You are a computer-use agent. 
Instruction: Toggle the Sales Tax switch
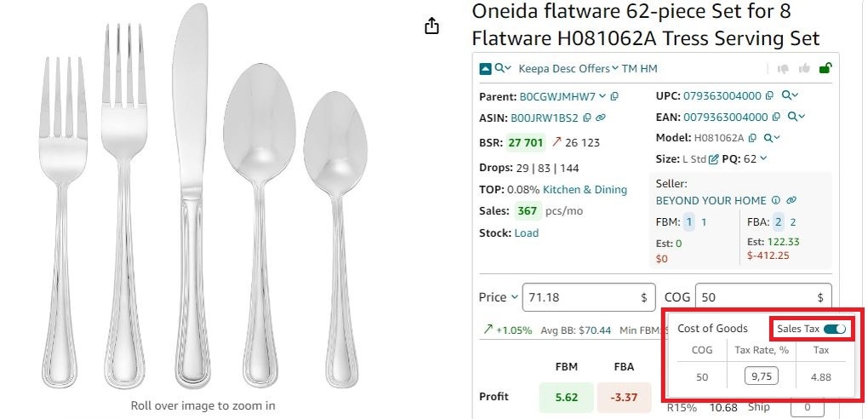[834, 330]
